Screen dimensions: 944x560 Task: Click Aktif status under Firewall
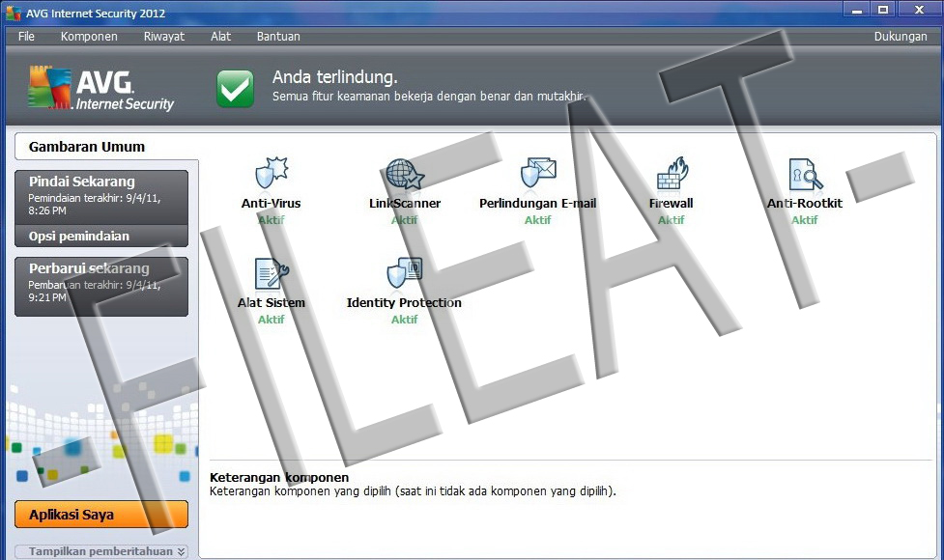[672, 220]
